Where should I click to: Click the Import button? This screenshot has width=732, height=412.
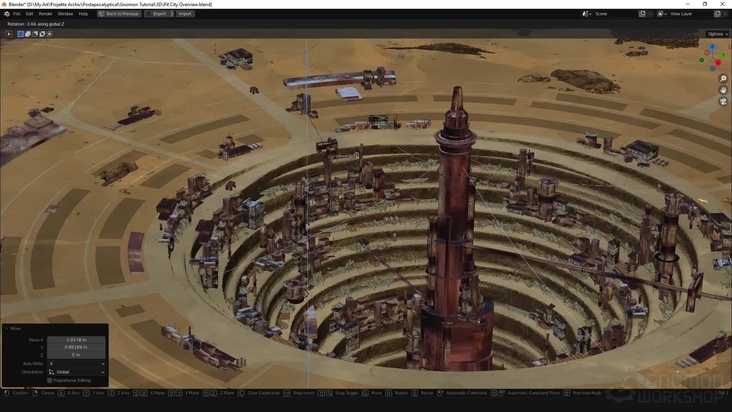click(185, 14)
